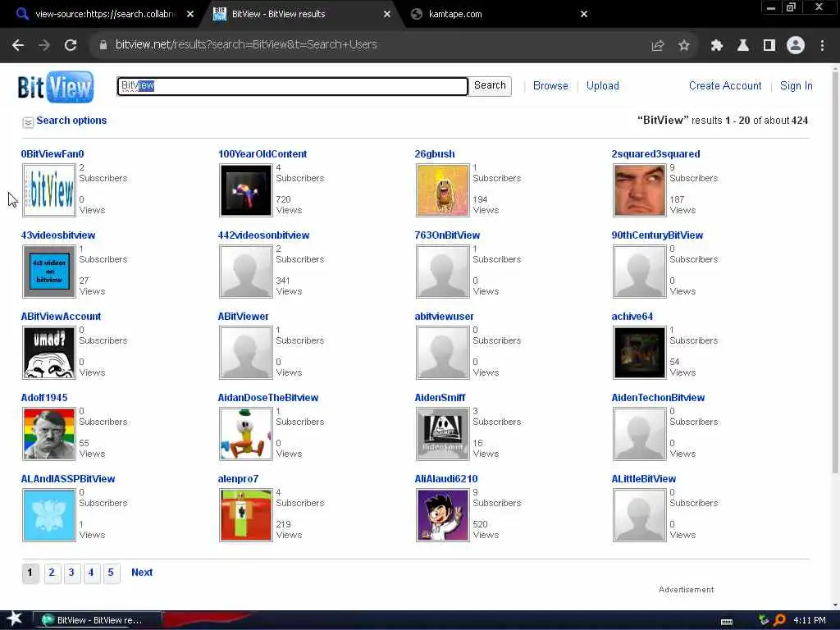Click the 26gbush avatar thumbnail
The image size is (840, 630).
pyautogui.click(x=442, y=190)
